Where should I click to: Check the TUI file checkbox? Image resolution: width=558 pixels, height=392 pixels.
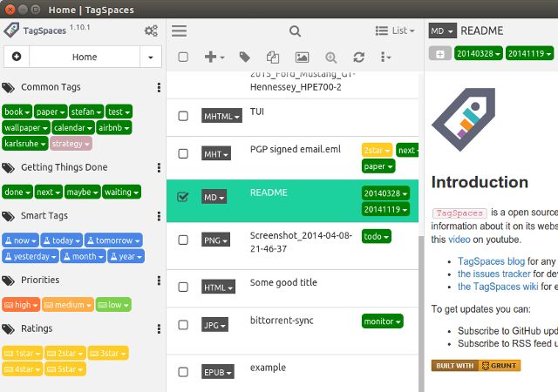pyautogui.click(x=183, y=116)
